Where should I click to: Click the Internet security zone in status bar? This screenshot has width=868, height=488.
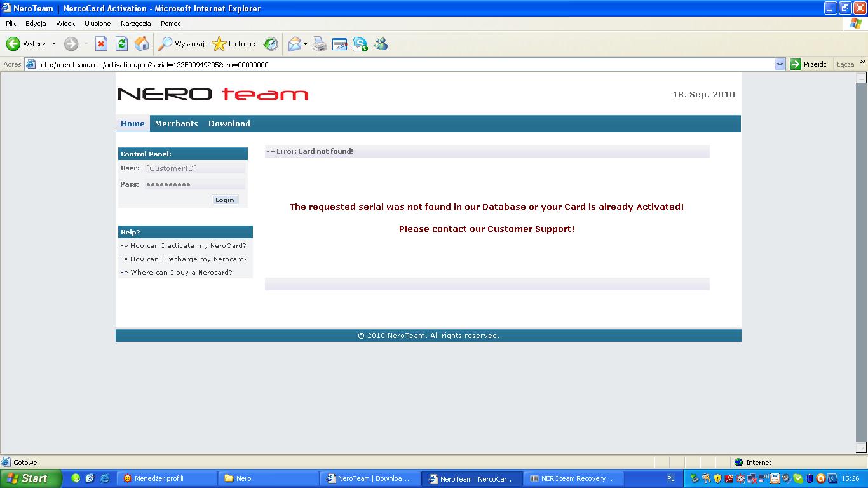(753, 463)
